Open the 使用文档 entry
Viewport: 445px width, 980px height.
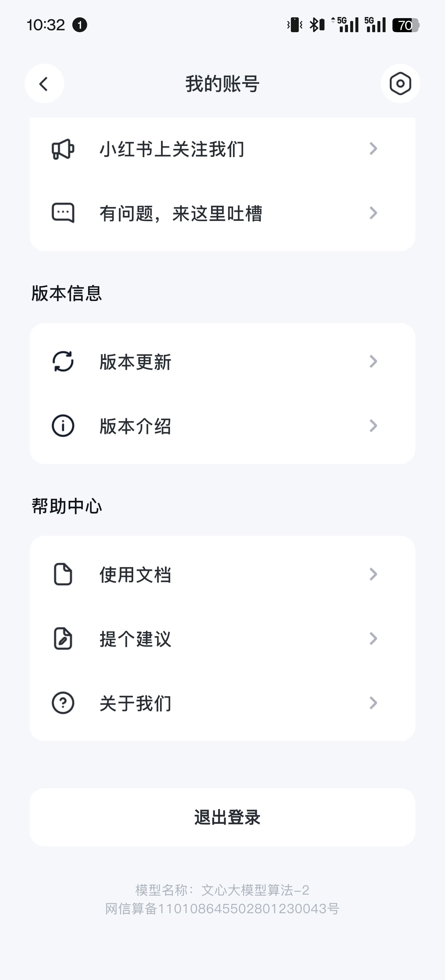point(135,574)
